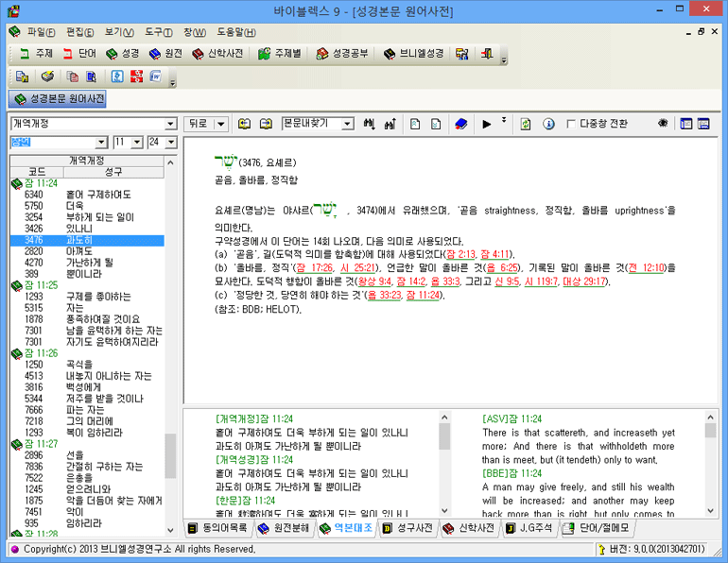The image size is (728, 563).
Task: Expand the second toolbar overflow chevron
Action: 173,81
